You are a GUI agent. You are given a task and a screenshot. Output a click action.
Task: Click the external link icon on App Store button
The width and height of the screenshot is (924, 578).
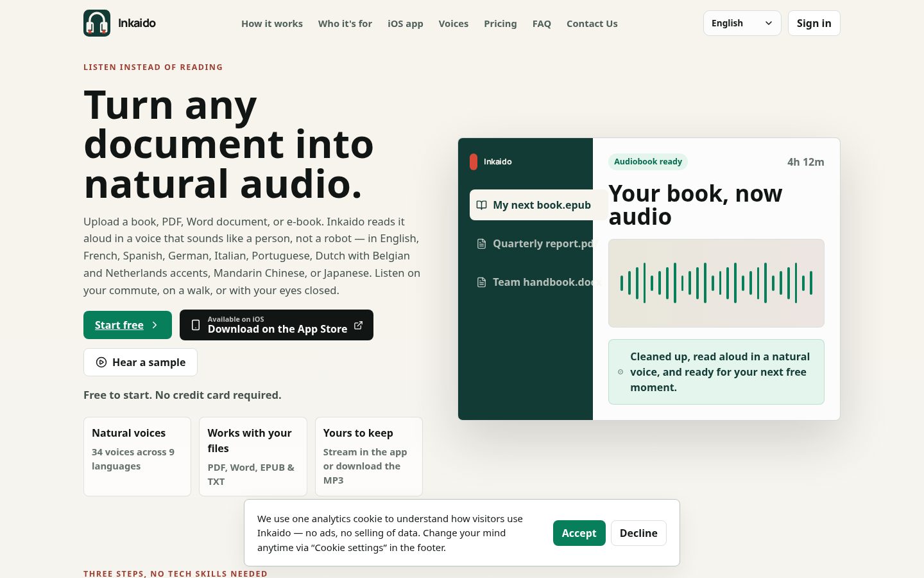coord(358,325)
